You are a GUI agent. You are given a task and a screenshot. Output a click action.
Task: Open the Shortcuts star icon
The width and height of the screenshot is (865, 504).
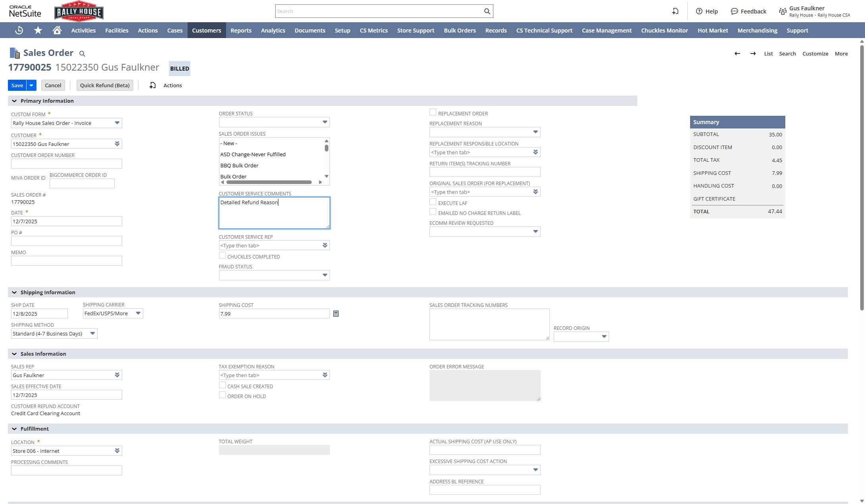click(x=38, y=31)
